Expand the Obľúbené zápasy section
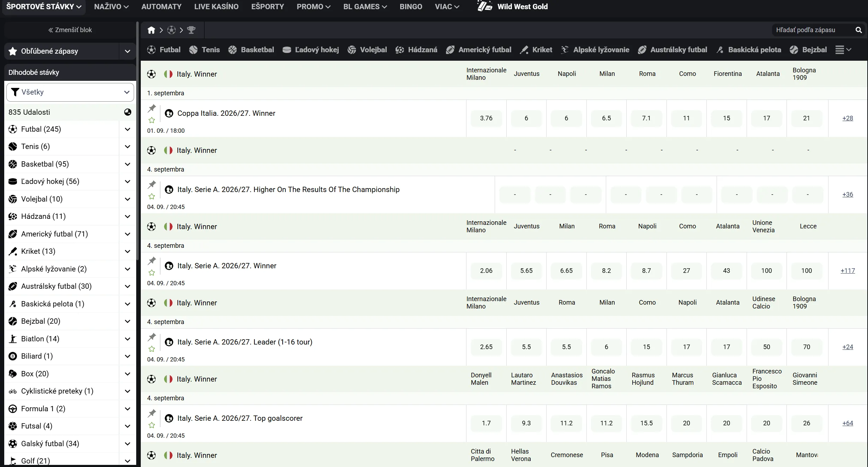Image resolution: width=868 pixels, height=467 pixels. click(127, 51)
